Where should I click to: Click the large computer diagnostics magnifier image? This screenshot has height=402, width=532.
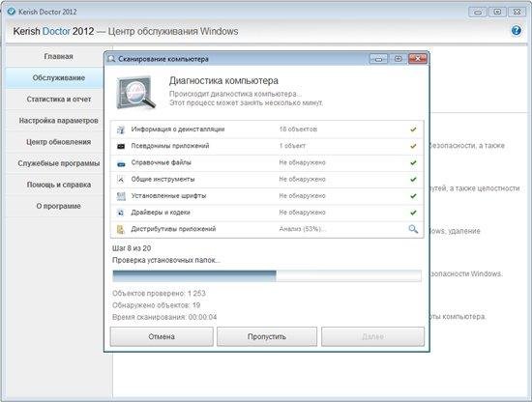[x=135, y=93]
